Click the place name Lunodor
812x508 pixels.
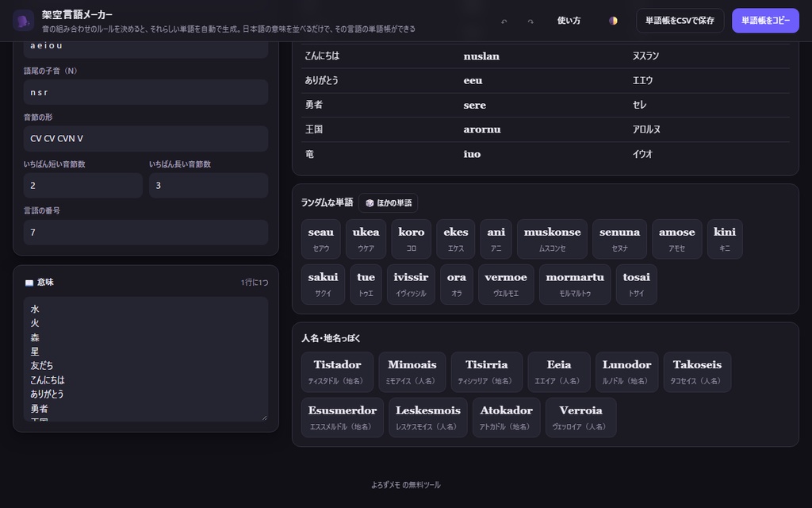pyautogui.click(x=627, y=372)
